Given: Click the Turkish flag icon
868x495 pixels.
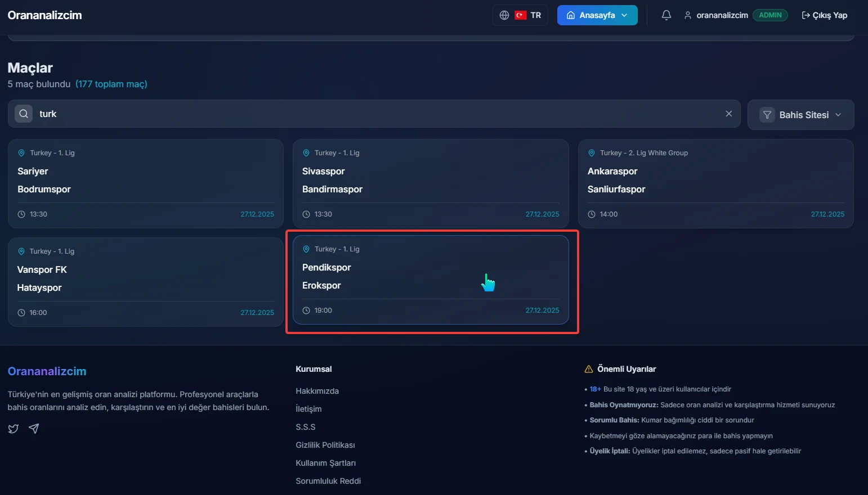Looking at the screenshot, I should click(x=521, y=15).
